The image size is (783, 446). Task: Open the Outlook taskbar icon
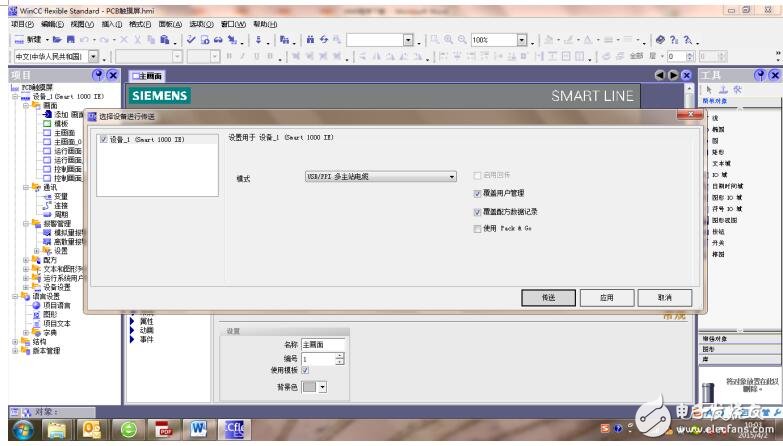pyautogui.click(x=92, y=430)
